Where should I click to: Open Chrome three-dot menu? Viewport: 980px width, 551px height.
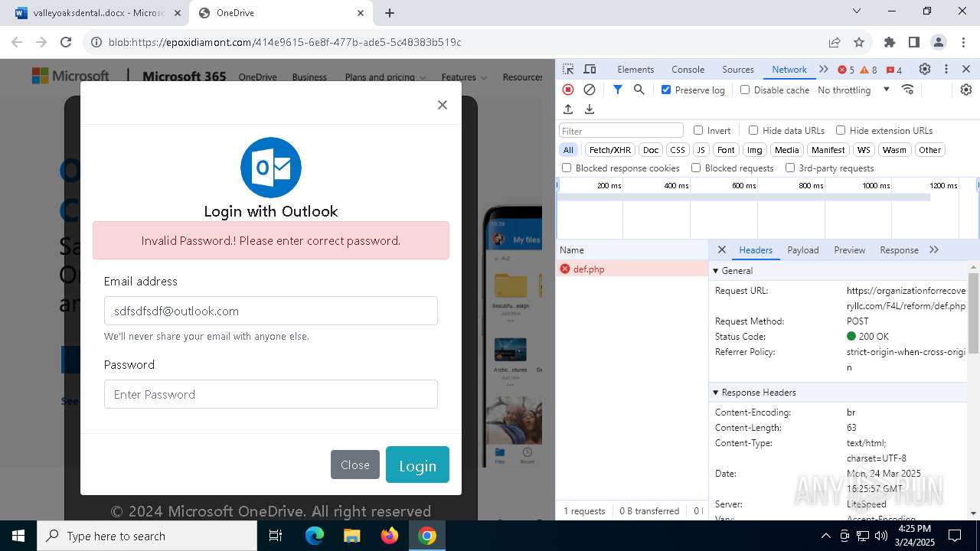click(962, 42)
